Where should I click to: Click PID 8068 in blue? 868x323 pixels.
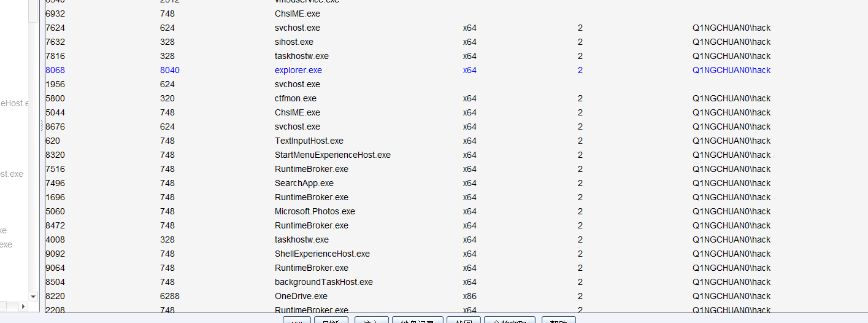coord(55,70)
